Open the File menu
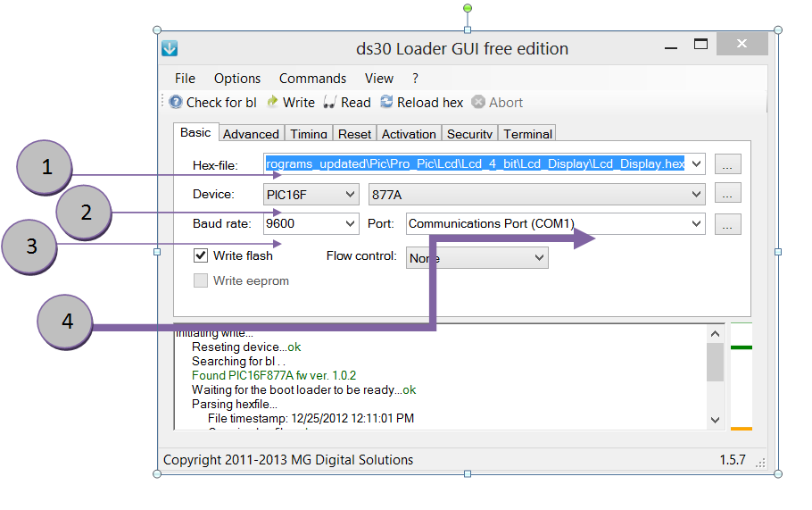The width and height of the screenshot is (812, 510). pyautogui.click(x=185, y=79)
